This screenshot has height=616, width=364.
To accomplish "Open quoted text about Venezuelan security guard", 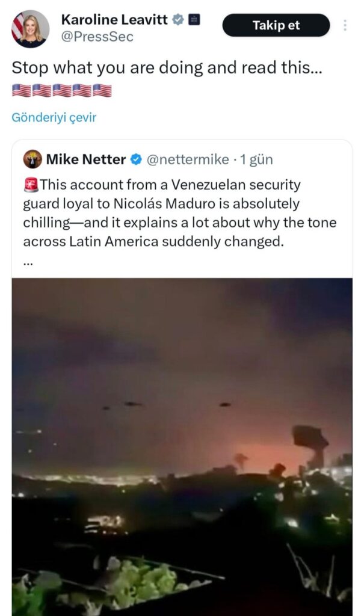I will click(x=179, y=213).
